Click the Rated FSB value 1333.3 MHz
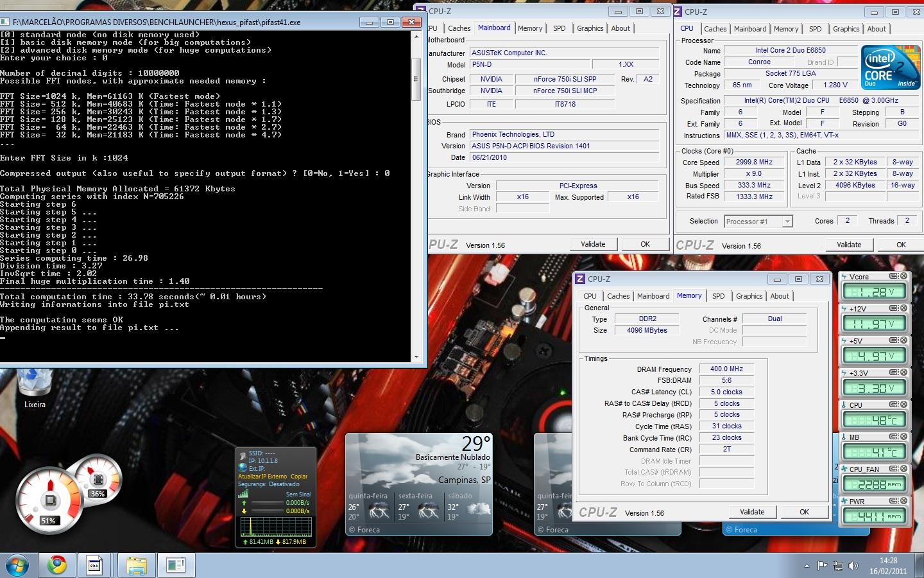The width and height of the screenshot is (924, 578). (x=754, y=197)
